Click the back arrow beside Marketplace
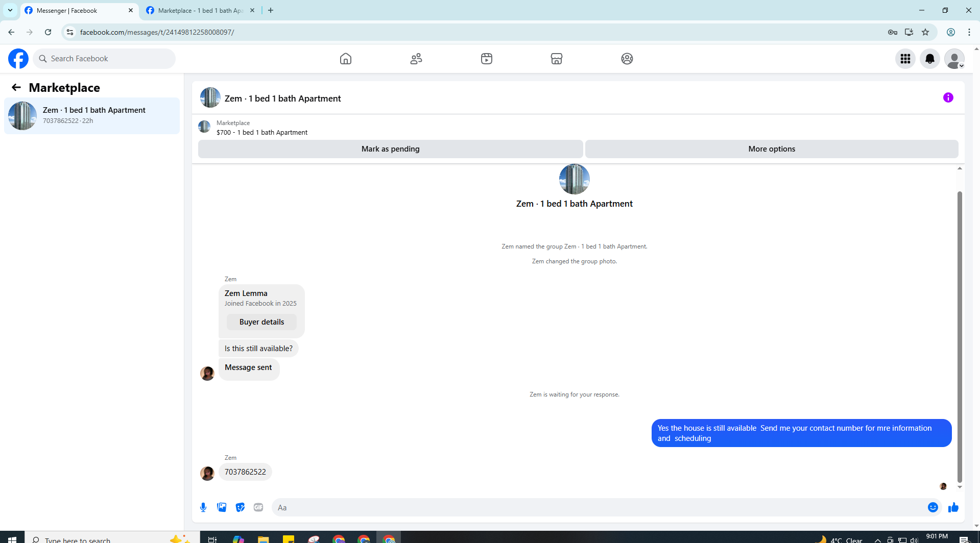 [16, 87]
